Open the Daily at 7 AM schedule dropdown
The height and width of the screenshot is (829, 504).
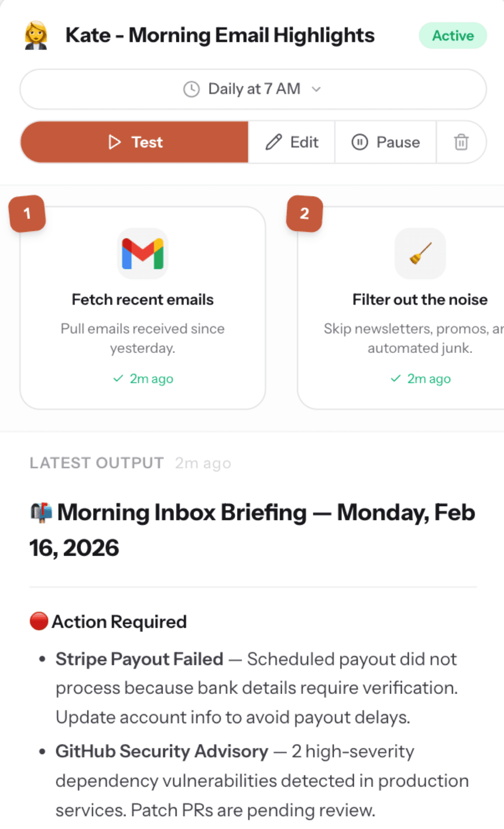(x=253, y=89)
